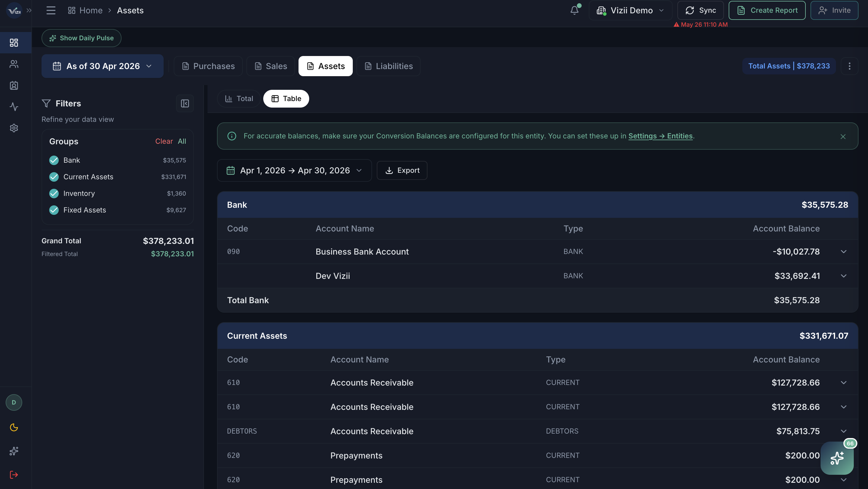
Task: Expand the last Prepayments 620 row
Action: [843, 480]
